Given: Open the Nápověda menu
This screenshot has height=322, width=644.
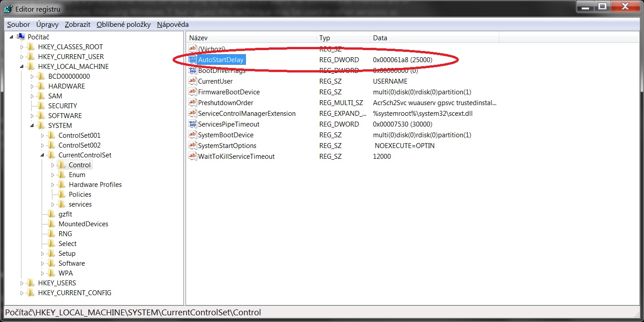Looking at the screenshot, I should [173, 25].
